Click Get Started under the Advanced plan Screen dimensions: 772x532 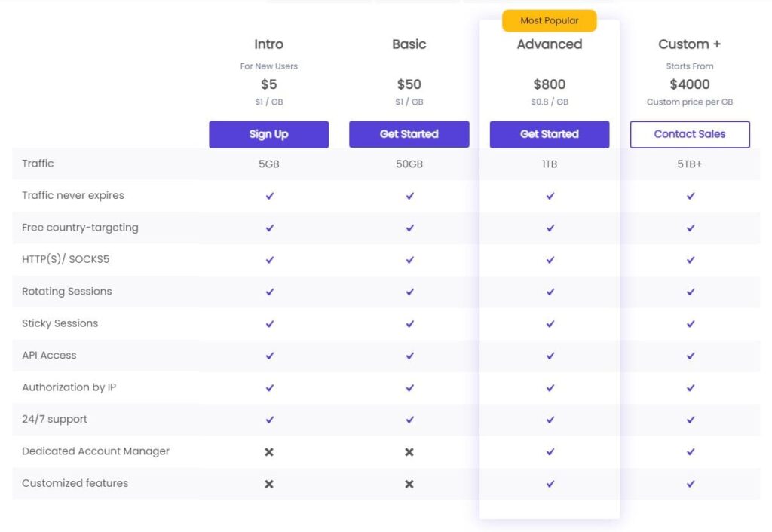click(550, 134)
